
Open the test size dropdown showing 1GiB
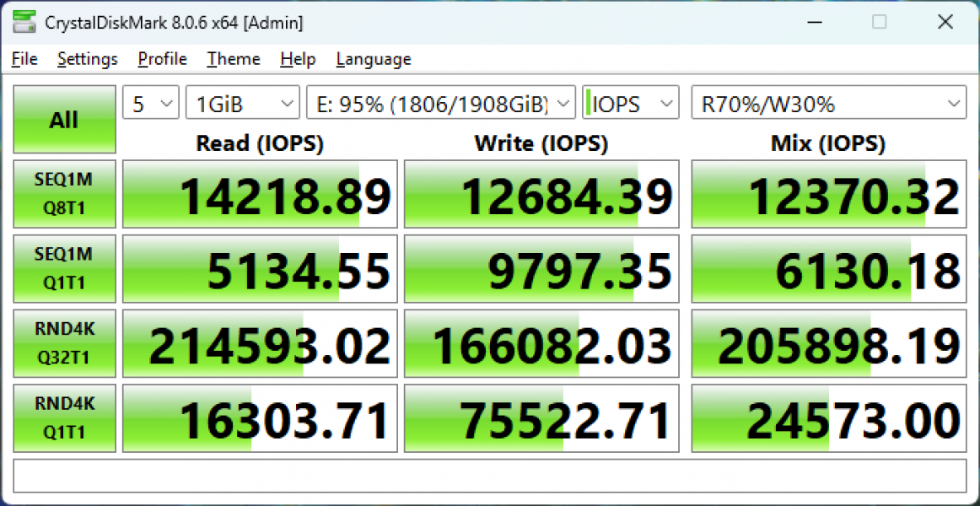click(243, 102)
